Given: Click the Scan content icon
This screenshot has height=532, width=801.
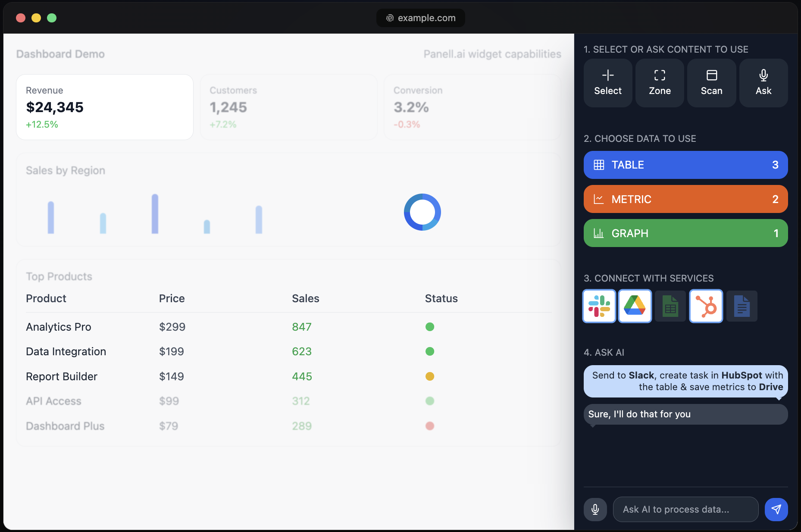Looking at the screenshot, I should (x=711, y=83).
